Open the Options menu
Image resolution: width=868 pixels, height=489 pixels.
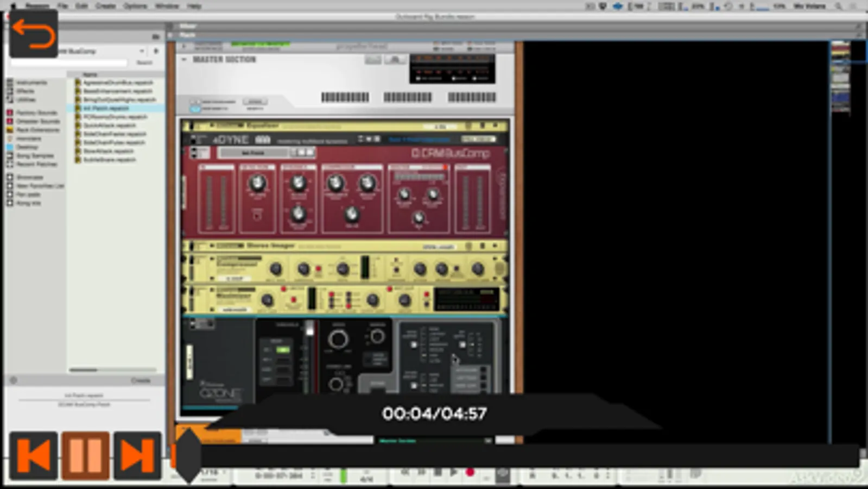[135, 6]
